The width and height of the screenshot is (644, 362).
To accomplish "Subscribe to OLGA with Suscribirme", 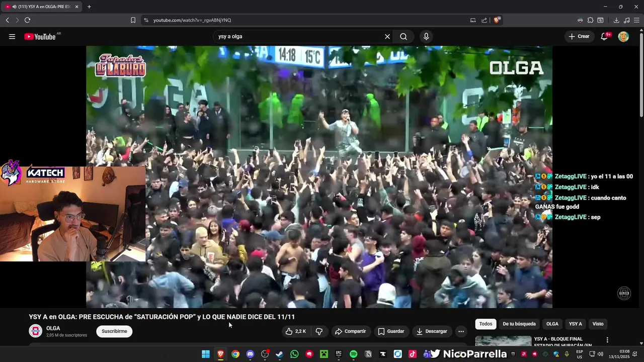I will [114, 331].
